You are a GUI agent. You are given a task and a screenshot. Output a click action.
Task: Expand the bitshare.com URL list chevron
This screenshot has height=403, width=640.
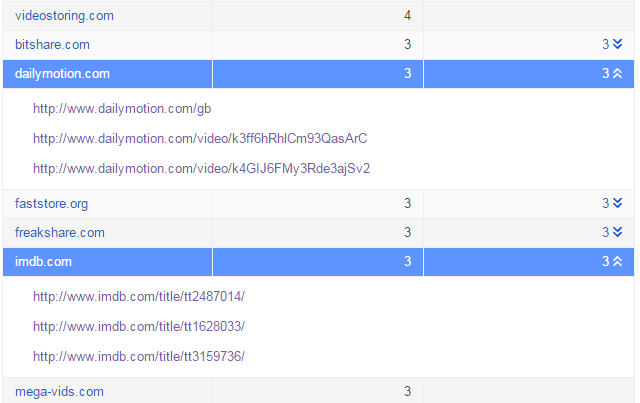(617, 44)
